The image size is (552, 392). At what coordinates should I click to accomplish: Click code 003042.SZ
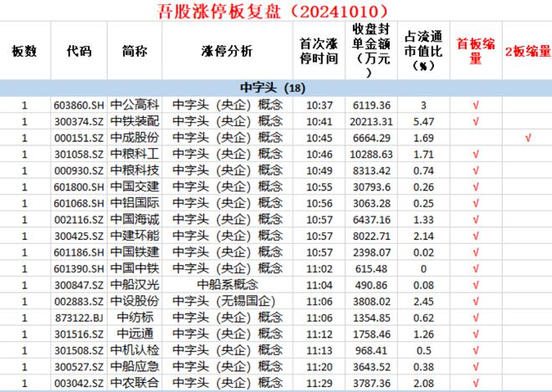click(x=79, y=384)
